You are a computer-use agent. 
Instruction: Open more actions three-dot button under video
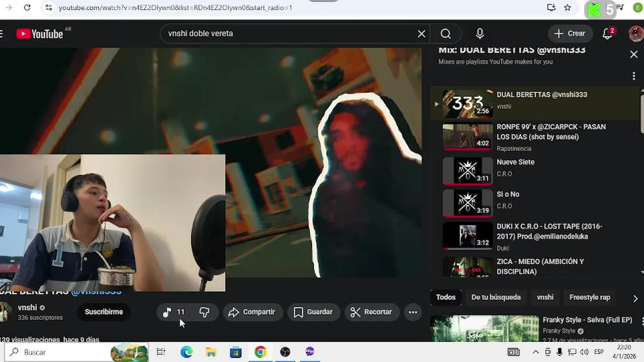click(x=413, y=312)
